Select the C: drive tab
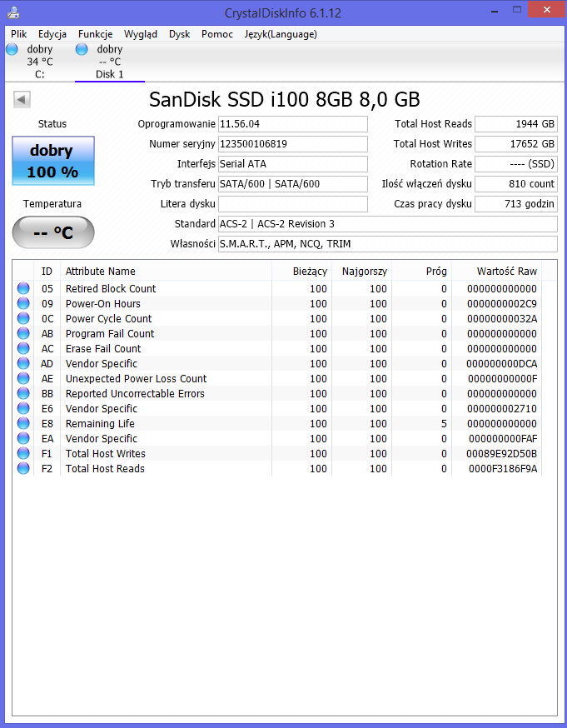Image resolution: width=567 pixels, height=728 pixels. click(x=39, y=62)
